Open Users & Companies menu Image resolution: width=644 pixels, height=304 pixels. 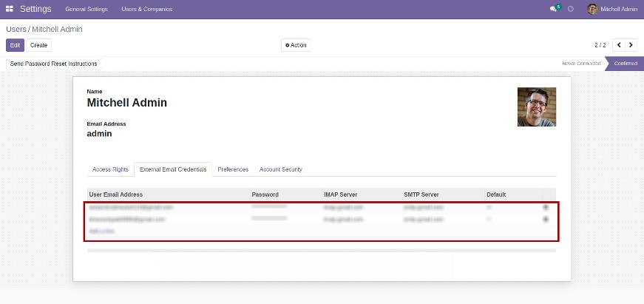click(x=147, y=9)
